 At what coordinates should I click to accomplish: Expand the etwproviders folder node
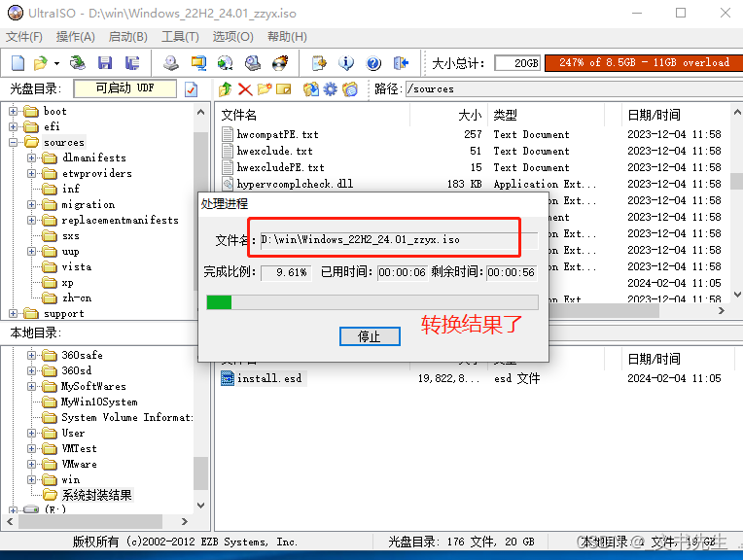[31, 173]
